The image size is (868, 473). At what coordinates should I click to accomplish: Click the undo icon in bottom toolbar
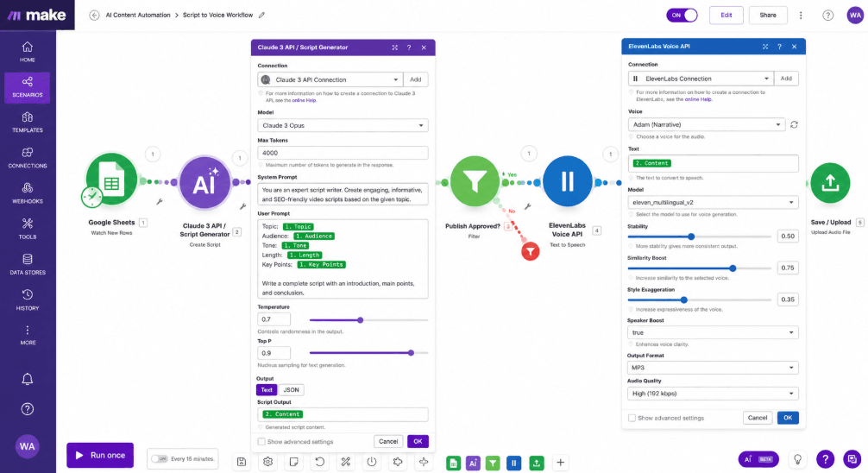320,462
